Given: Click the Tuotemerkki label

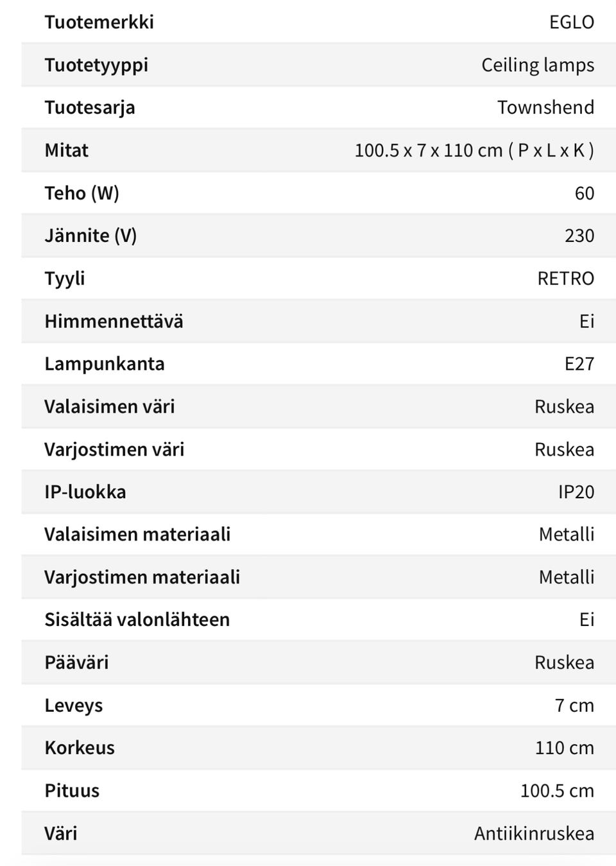Looking at the screenshot, I should (99, 22).
